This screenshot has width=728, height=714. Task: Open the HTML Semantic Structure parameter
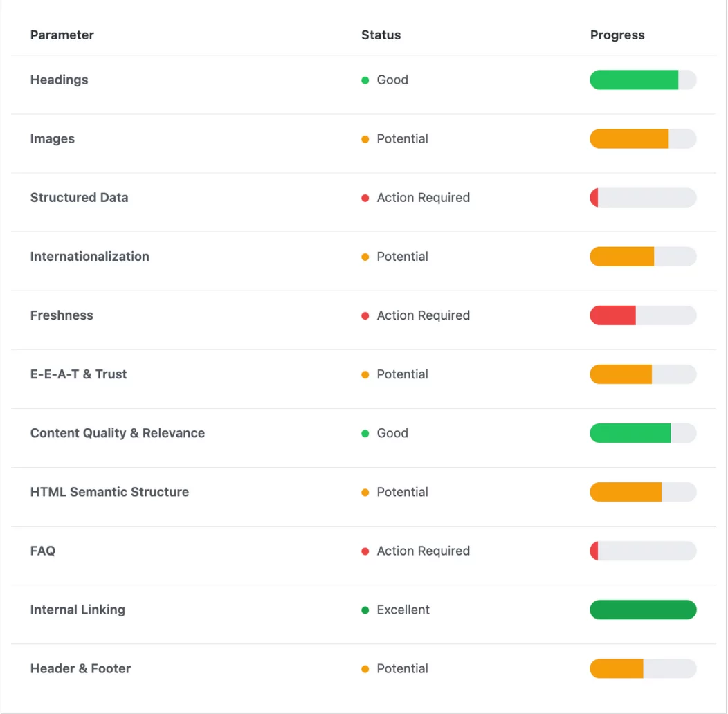pos(109,492)
